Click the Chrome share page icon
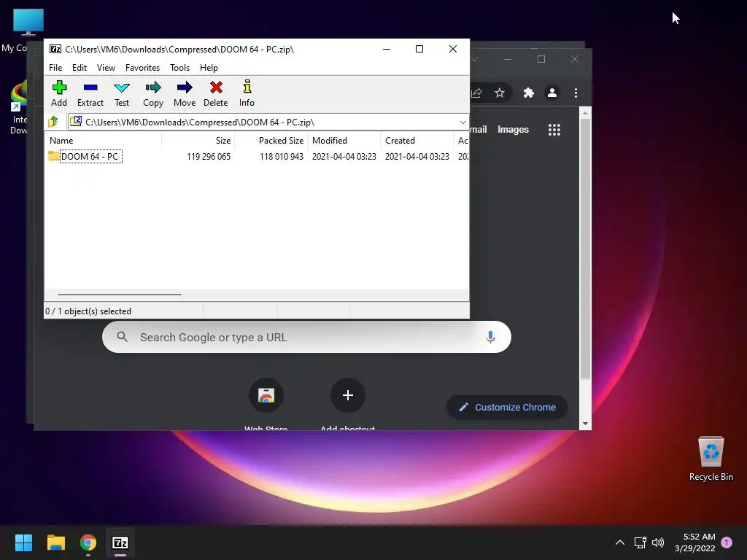 click(476, 93)
